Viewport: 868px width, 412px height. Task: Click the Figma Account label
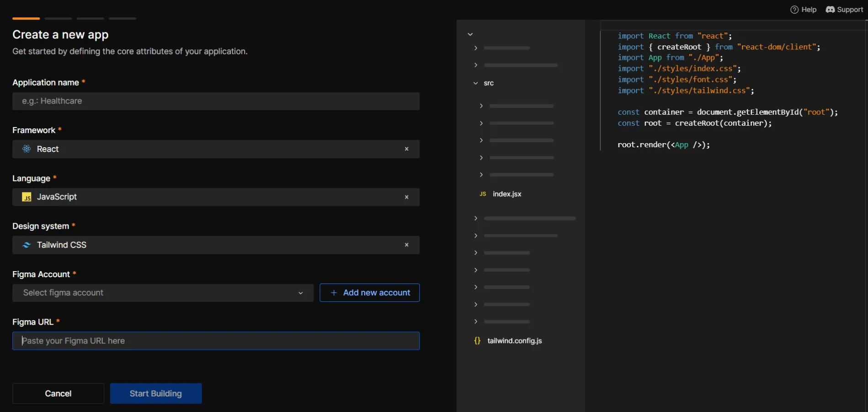coord(41,274)
